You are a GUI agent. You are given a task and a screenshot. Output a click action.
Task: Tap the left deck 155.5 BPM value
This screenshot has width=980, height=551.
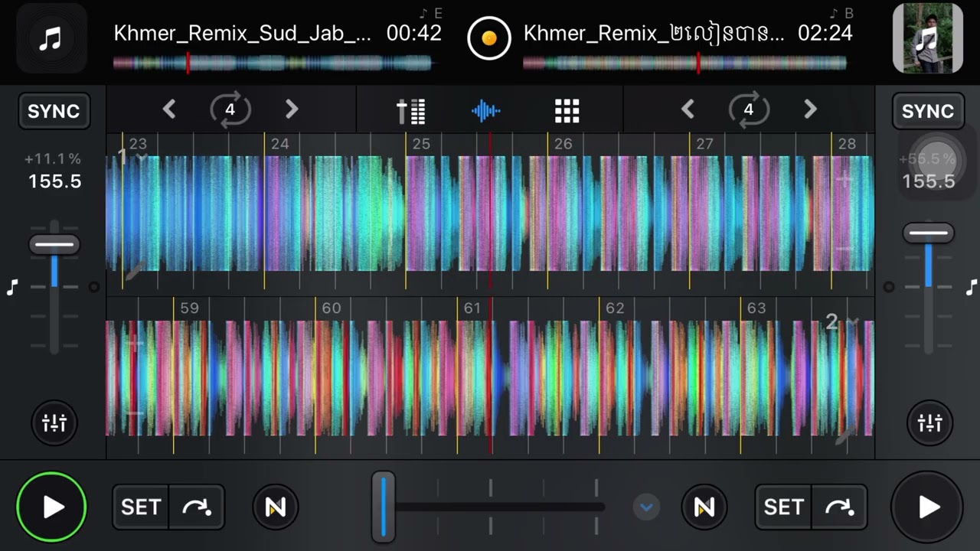(x=55, y=181)
